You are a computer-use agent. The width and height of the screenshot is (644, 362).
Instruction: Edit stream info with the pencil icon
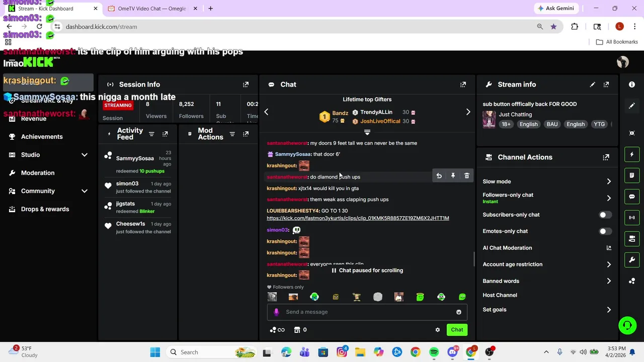click(592, 84)
